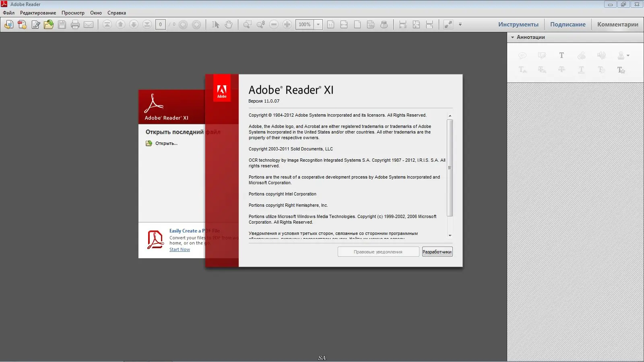644x362 pixels.
Task: Select the Hand tool icon
Action: tap(229, 25)
